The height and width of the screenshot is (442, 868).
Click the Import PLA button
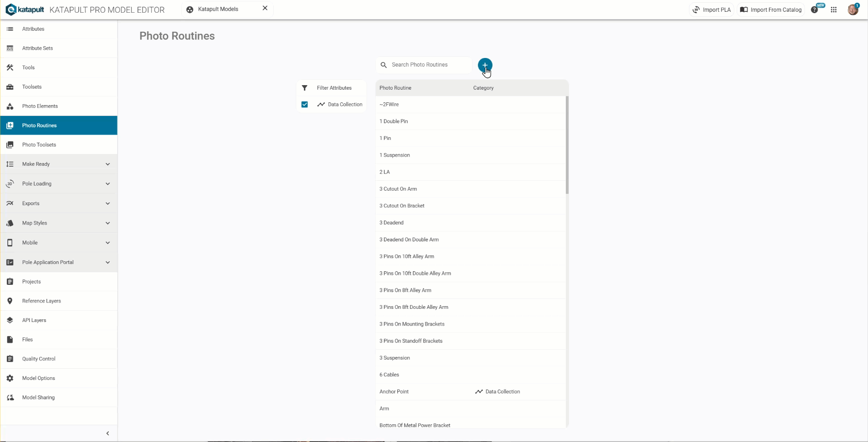712,10
